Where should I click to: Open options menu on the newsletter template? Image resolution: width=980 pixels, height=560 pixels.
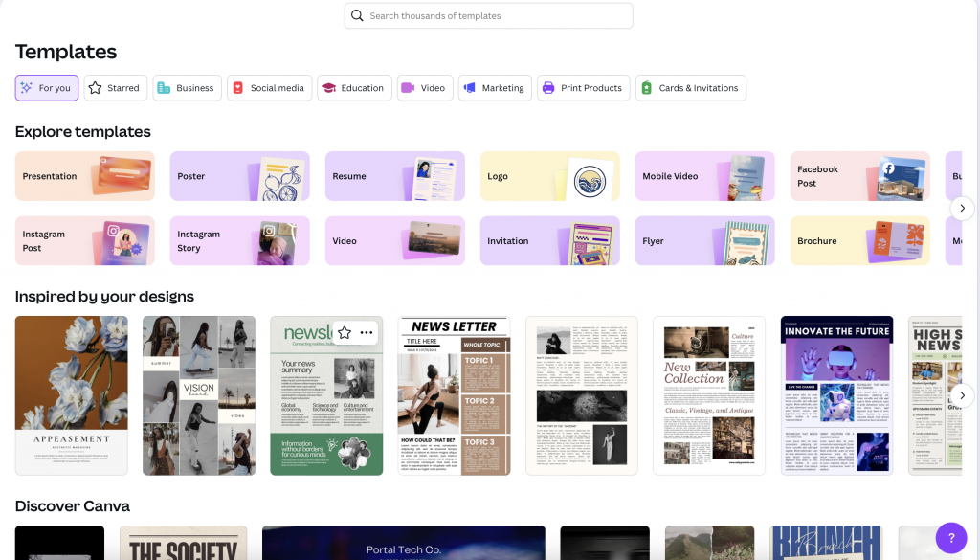pyautogui.click(x=366, y=331)
